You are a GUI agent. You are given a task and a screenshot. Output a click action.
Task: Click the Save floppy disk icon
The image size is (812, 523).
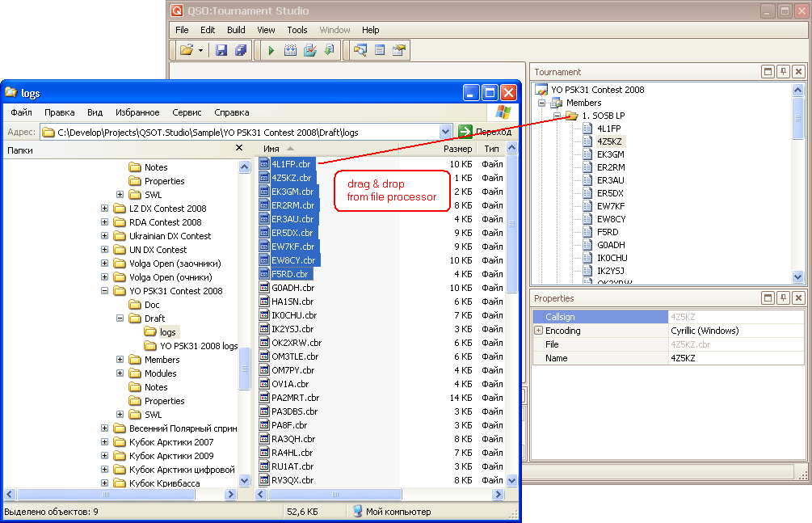click(x=221, y=50)
